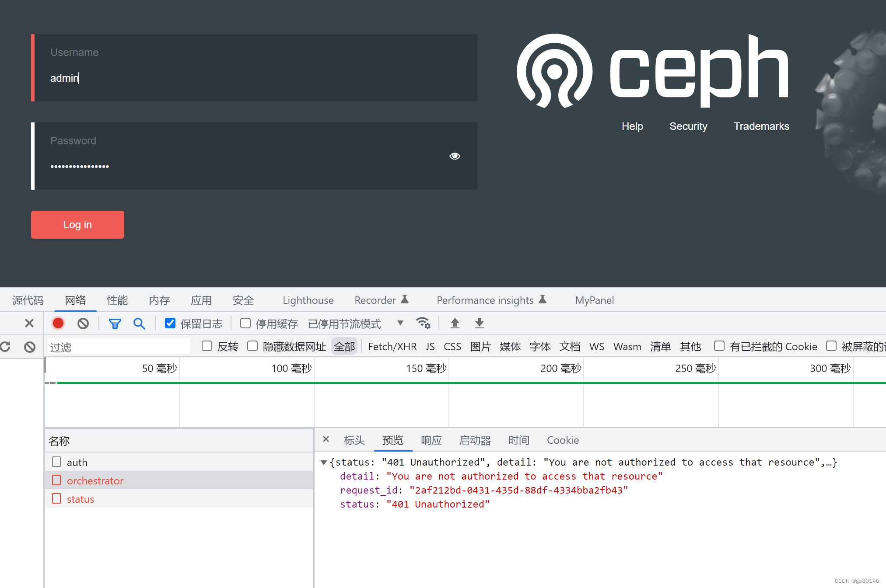The height and width of the screenshot is (588, 886).
Task: Open the Lighthouse panel
Action: click(308, 300)
